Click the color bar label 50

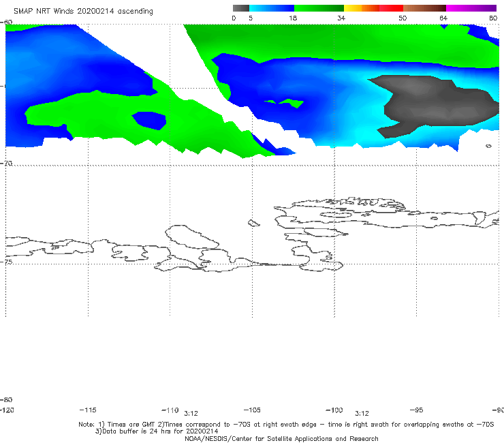click(x=403, y=18)
